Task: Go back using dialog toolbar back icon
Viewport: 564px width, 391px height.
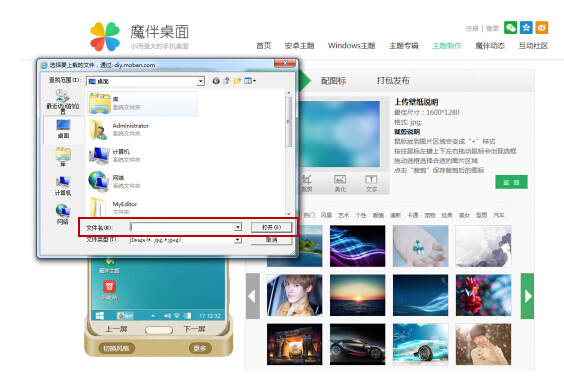Action: click(216, 81)
